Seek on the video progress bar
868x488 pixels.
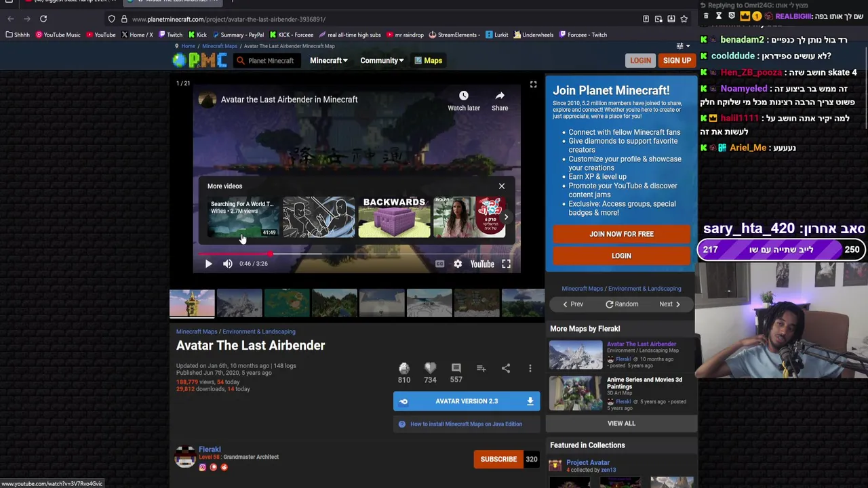tap(357, 254)
